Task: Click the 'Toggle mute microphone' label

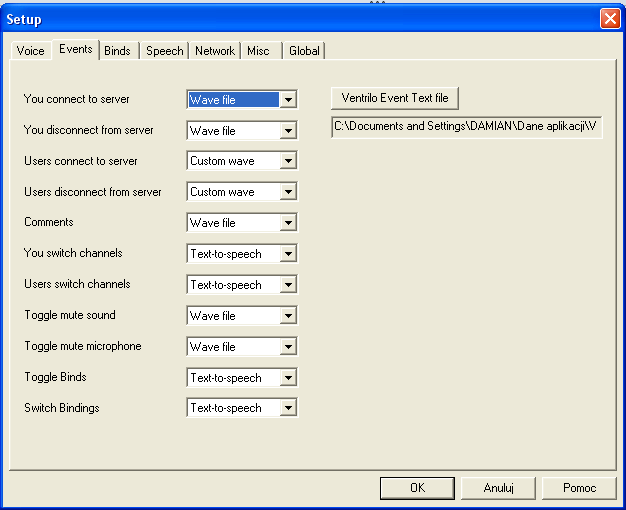Action: click(x=83, y=346)
